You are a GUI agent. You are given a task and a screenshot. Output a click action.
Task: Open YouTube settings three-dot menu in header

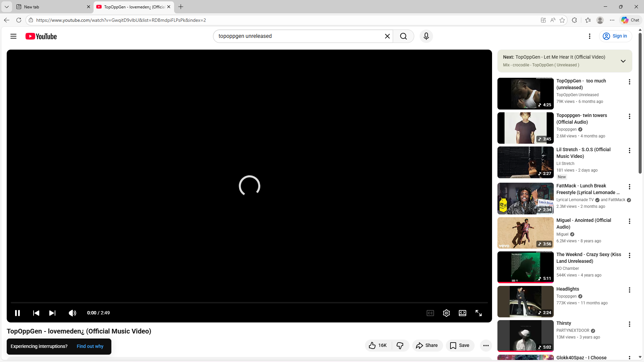pos(590,36)
